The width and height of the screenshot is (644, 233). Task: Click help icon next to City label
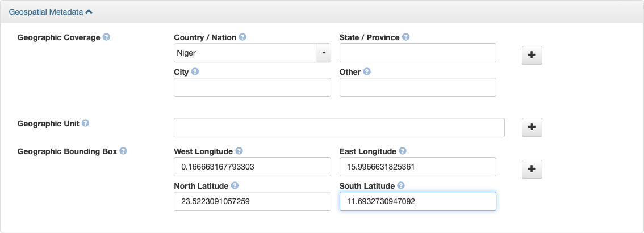[x=195, y=71]
